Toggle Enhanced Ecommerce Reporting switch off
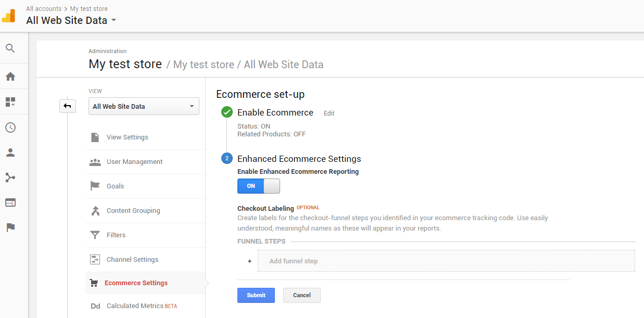644x318 pixels. (x=259, y=186)
